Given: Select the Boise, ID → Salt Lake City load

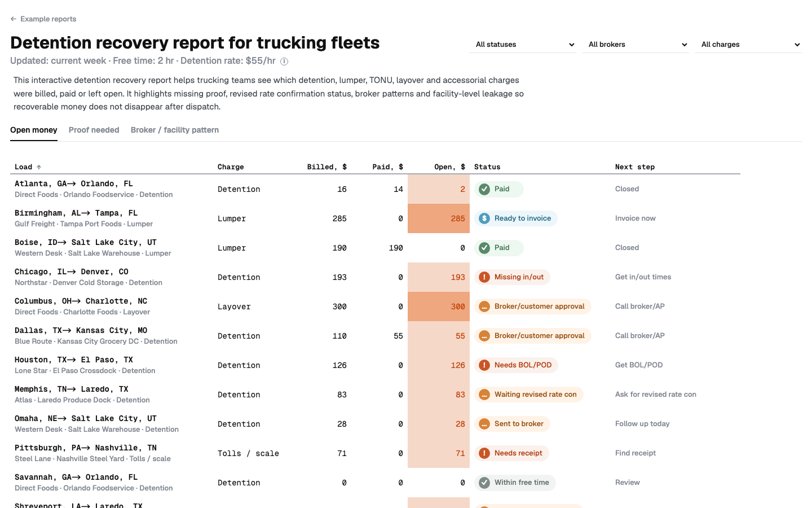Looking at the screenshot, I should (86, 243).
